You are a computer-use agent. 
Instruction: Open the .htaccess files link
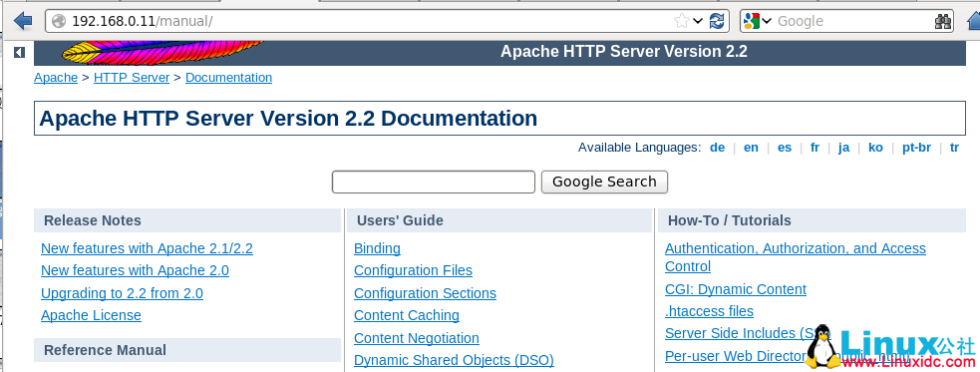(x=710, y=311)
